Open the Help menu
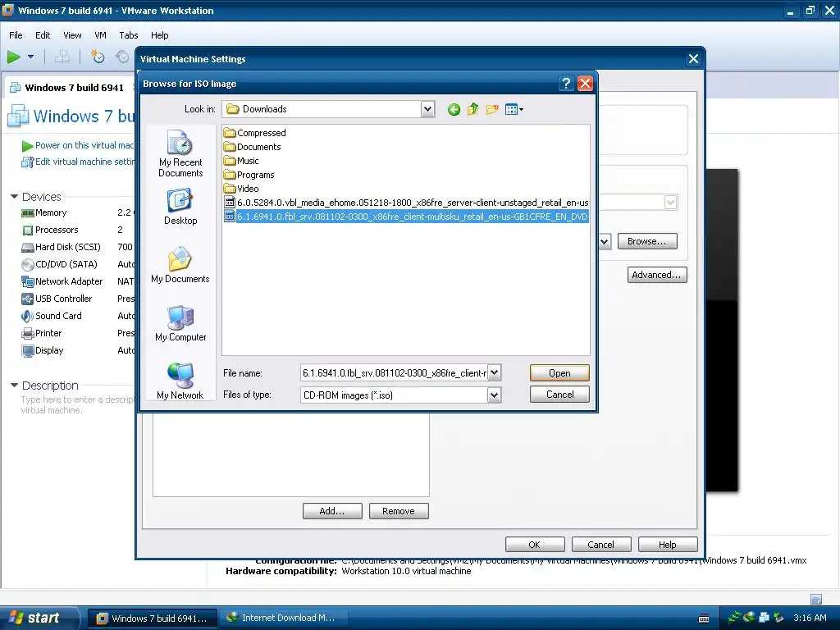This screenshot has height=630, width=840. [x=160, y=35]
